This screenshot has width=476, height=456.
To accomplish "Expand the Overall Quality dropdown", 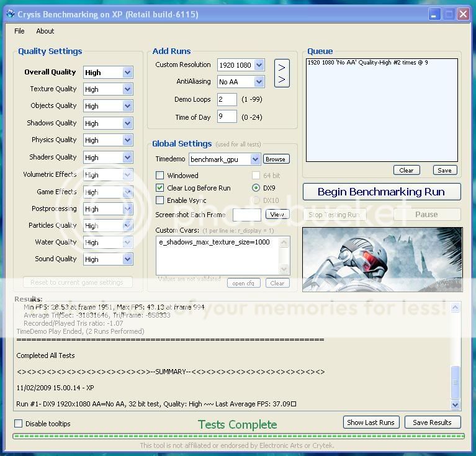I will [x=128, y=73].
